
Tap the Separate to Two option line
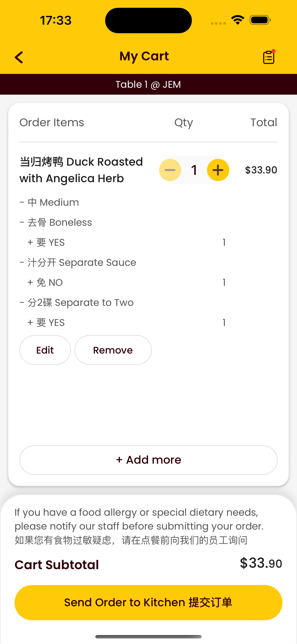pyautogui.click(x=76, y=302)
